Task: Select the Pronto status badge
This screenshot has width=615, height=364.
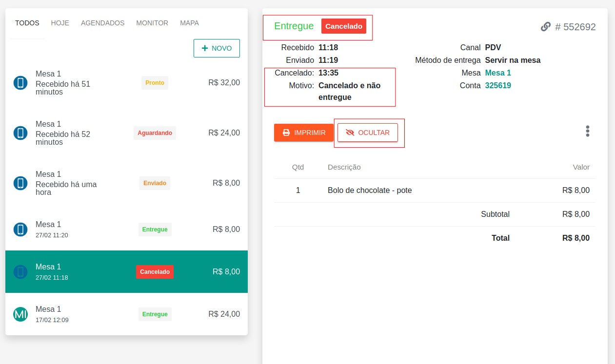Action: (x=155, y=83)
